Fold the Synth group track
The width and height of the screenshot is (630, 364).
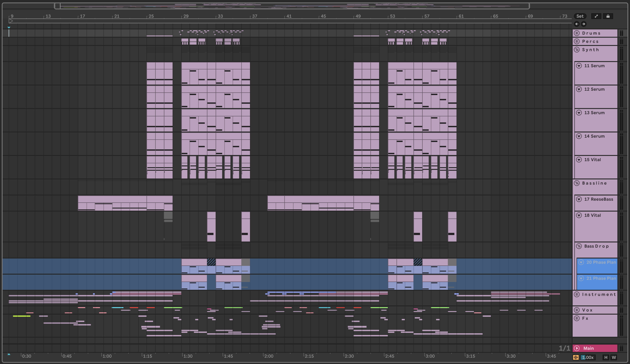coord(577,49)
